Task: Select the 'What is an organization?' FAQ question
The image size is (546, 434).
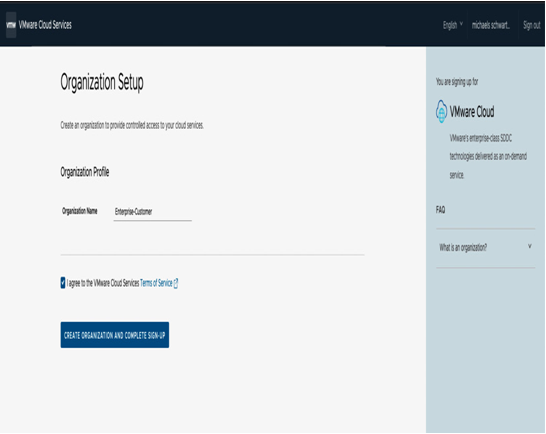Action: [463, 248]
